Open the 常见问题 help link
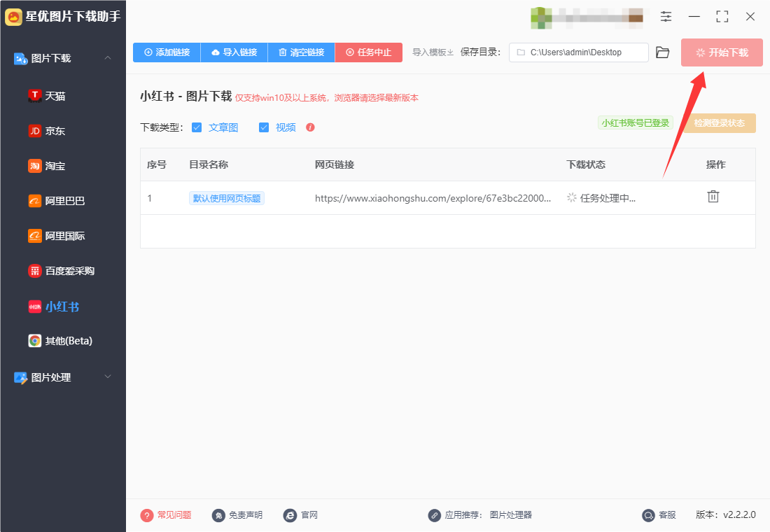 coord(174,514)
